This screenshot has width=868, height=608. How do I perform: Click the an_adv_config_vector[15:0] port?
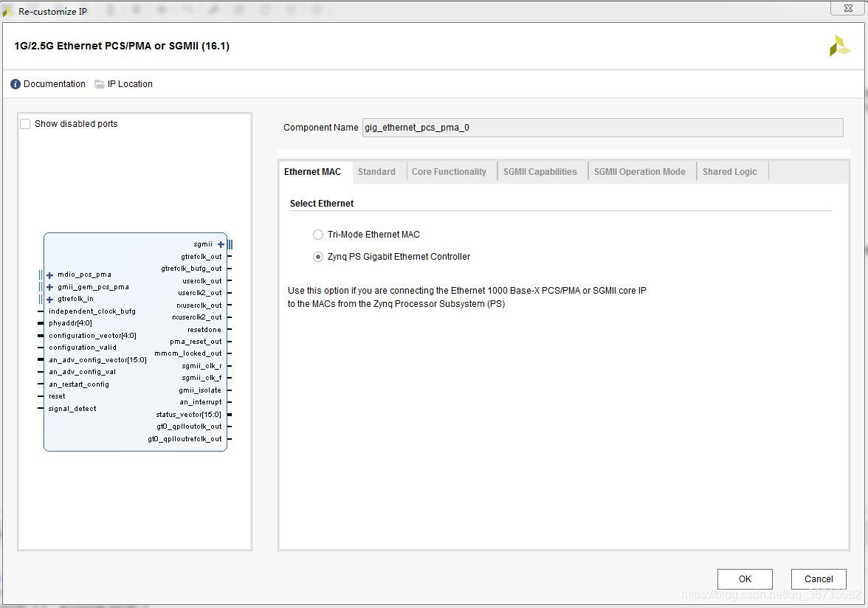[x=97, y=360]
